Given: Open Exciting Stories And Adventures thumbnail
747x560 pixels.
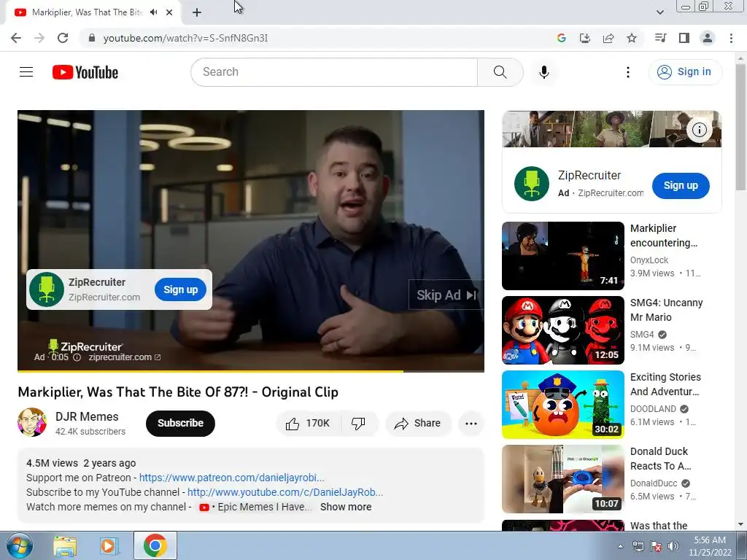Looking at the screenshot, I should pos(562,404).
